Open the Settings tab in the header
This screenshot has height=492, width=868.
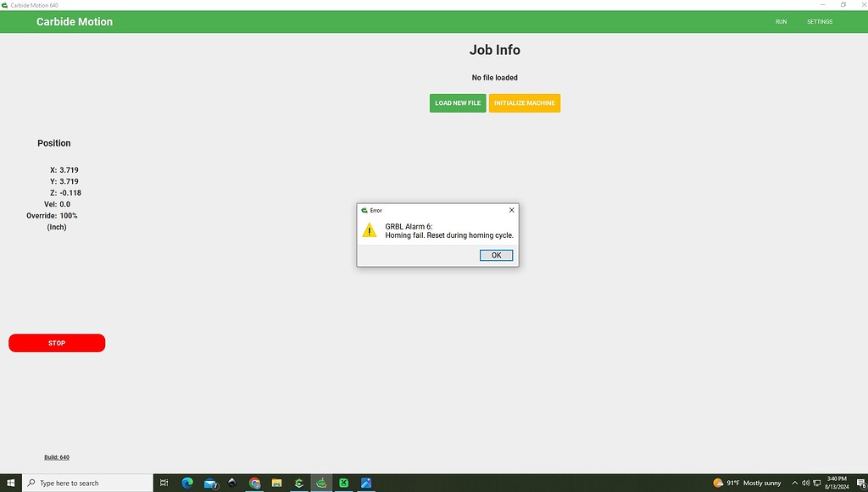click(x=819, y=22)
